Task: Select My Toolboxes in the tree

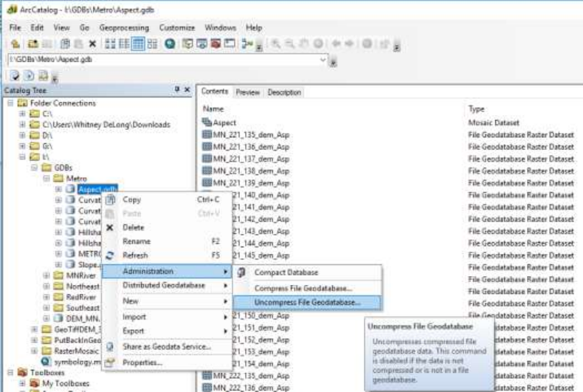Action: coord(66,383)
